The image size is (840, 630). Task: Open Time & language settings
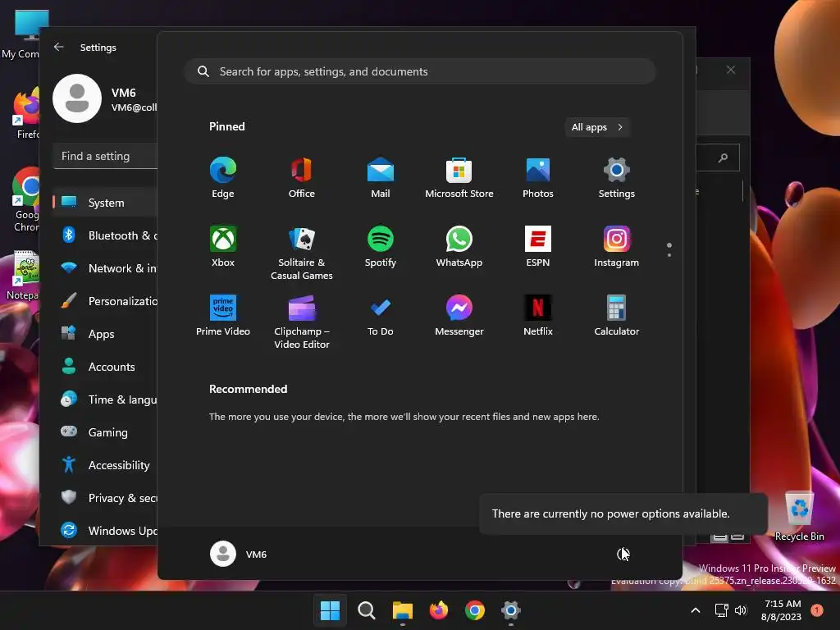(105, 399)
